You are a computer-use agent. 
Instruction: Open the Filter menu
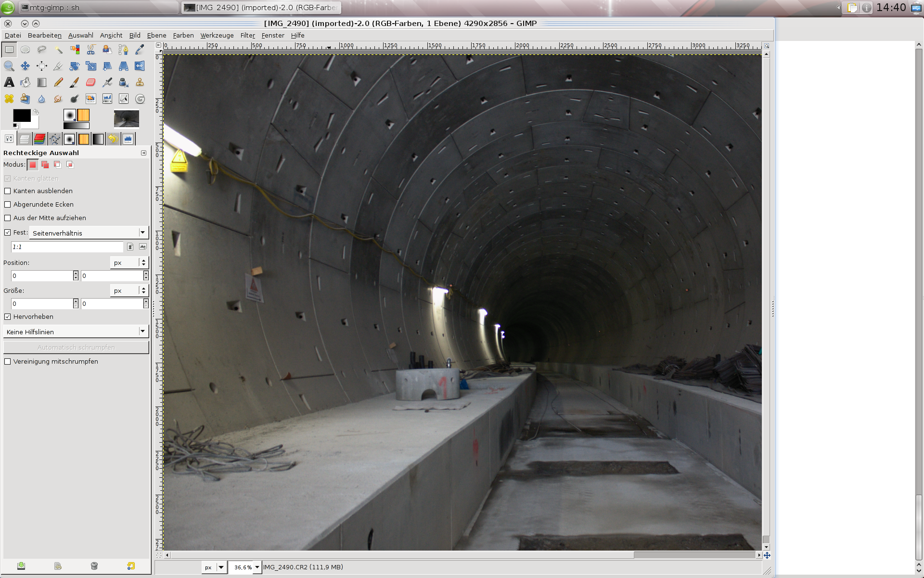247,35
